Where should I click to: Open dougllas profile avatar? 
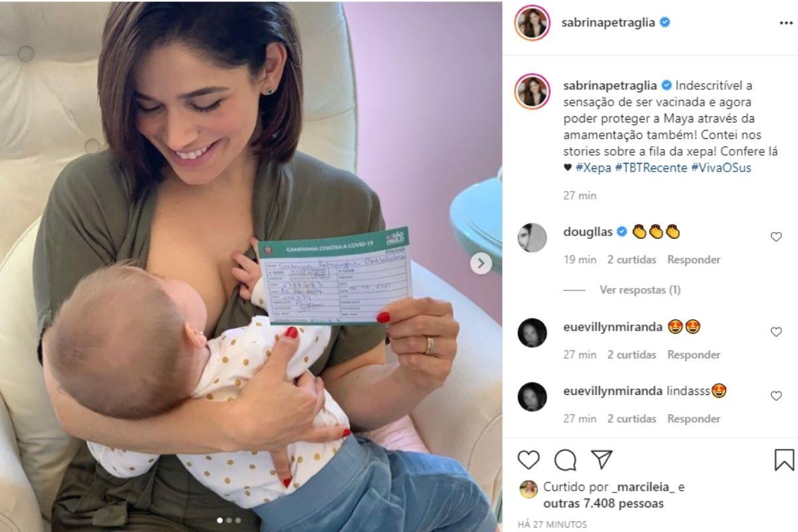click(x=533, y=237)
